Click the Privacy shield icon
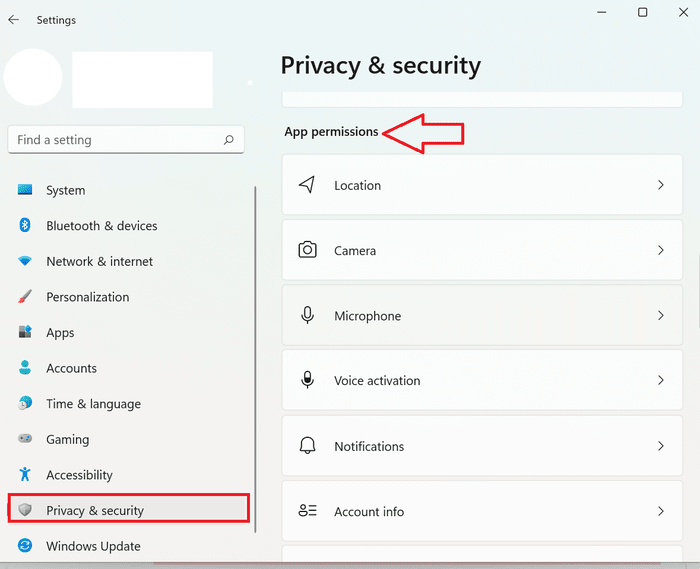Viewport: 700px width, 569px height. tap(25, 510)
